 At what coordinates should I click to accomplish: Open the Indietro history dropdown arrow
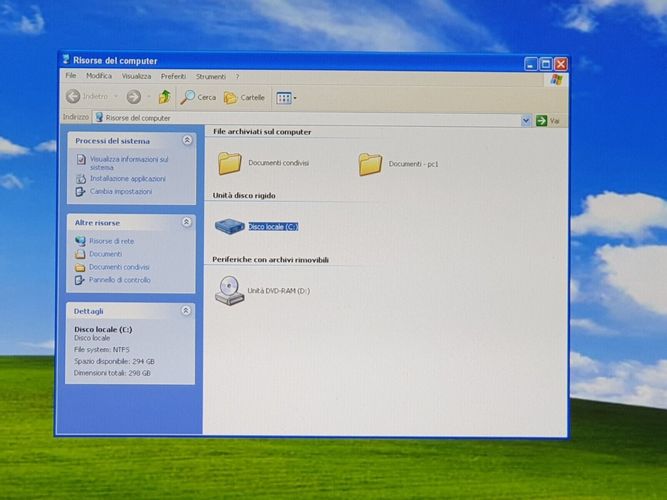click(116, 97)
